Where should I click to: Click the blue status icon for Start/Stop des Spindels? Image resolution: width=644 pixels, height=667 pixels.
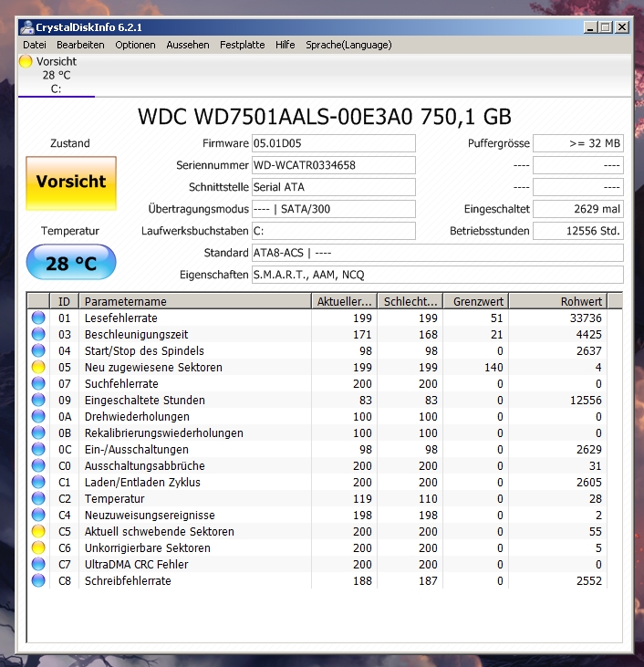click(38, 350)
